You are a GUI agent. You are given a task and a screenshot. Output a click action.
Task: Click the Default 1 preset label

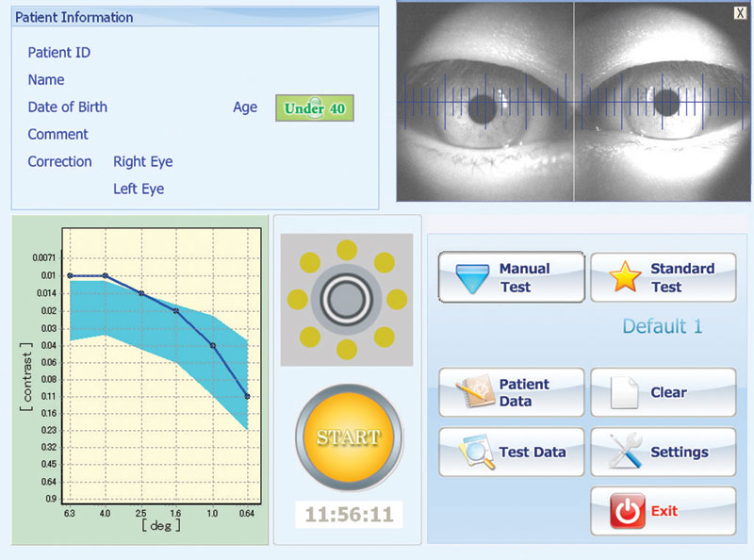[662, 326]
